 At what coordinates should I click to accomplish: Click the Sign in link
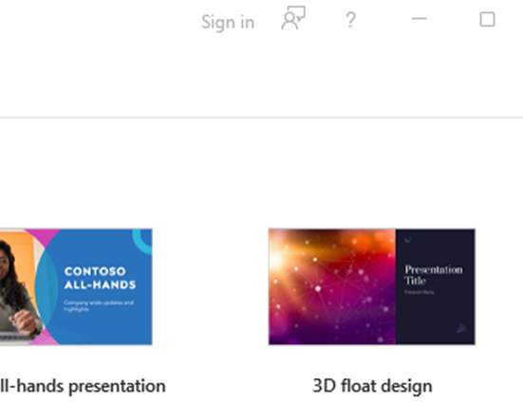[x=228, y=23]
